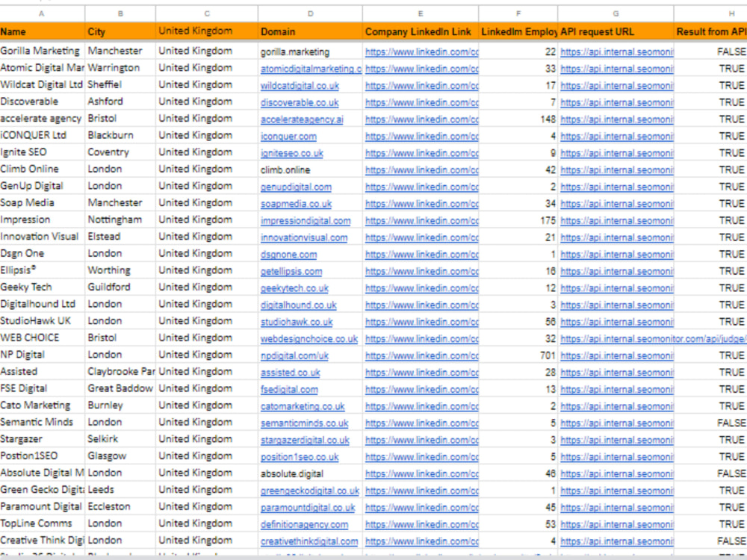This screenshot has width=747, height=560.
Task: Open the studiohawk.co.uk link
Action: [297, 323]
